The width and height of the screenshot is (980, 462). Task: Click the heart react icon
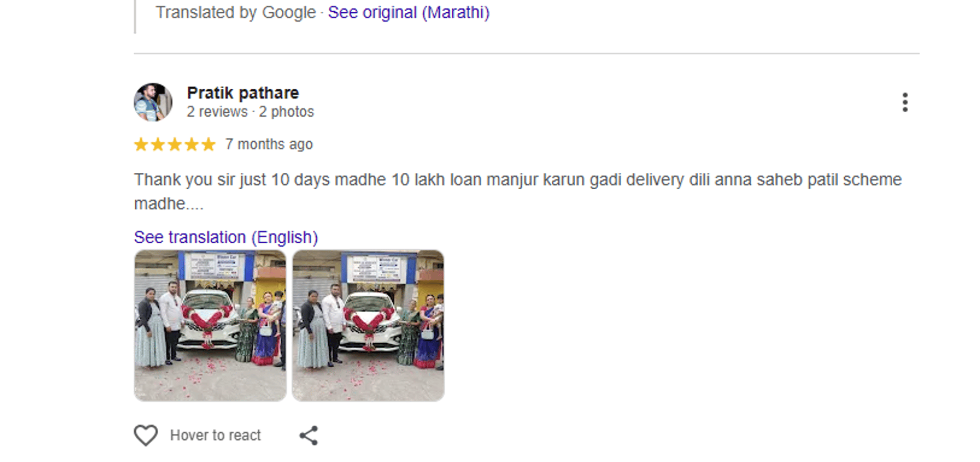click(x=146, y=435)
